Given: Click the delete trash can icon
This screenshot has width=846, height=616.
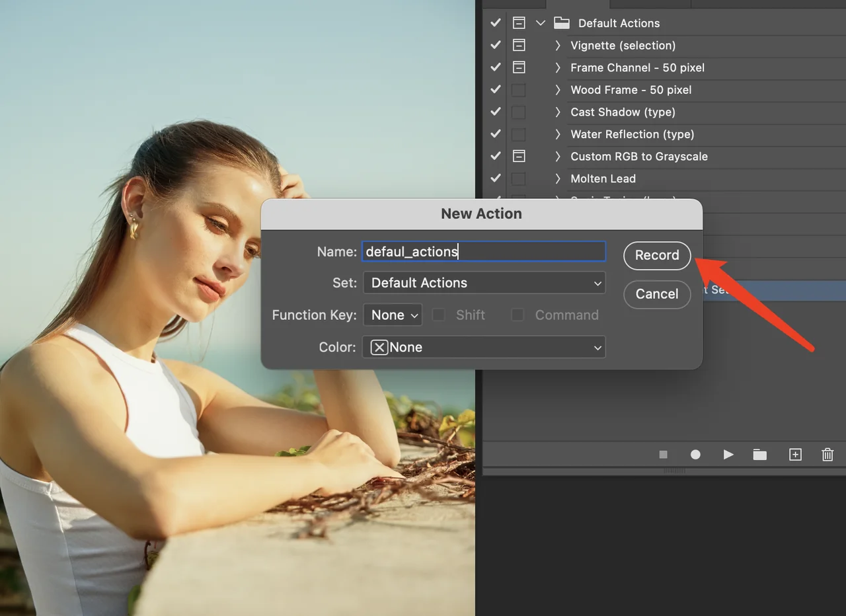Looking at the screenshot, I should point(827,455).
